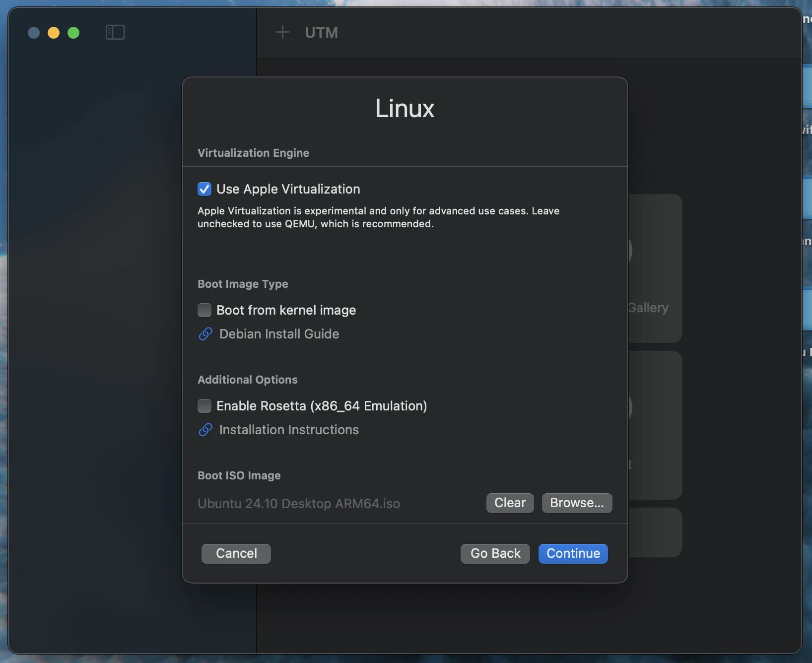Screen dimensions: 812x663
Task: Click the Boot Image Type section label
Action: pyautogui.click(x=243, y=284)
